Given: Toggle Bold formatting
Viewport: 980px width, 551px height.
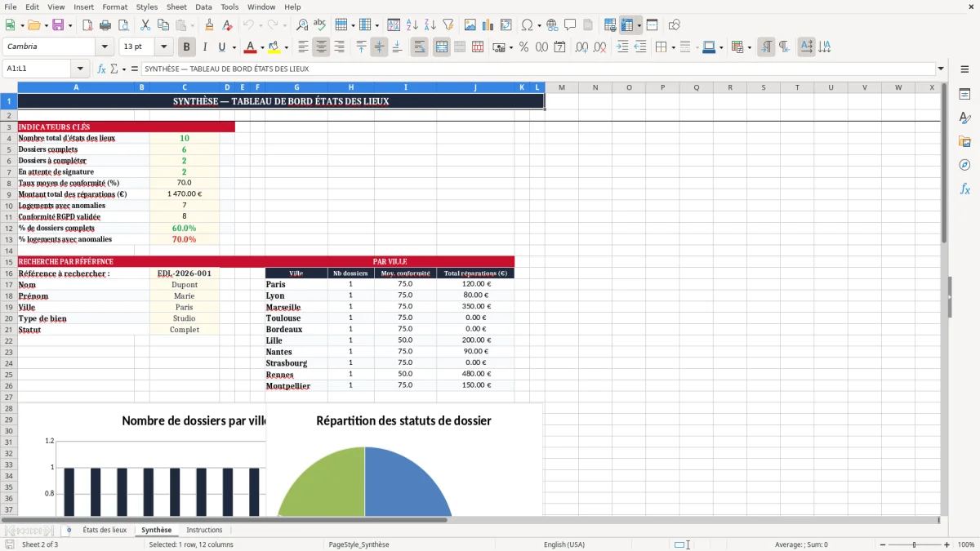Looking at the screenshot, I should [x=186, y=47].
